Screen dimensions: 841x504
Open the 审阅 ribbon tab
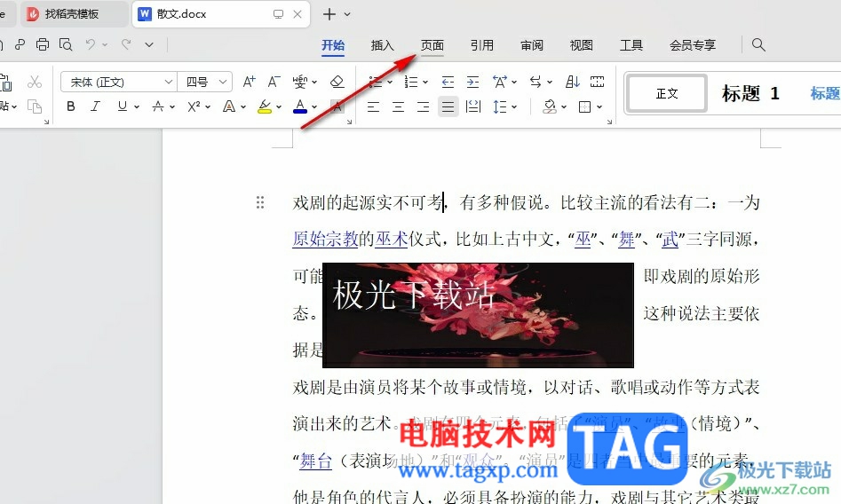pos(532,45)
